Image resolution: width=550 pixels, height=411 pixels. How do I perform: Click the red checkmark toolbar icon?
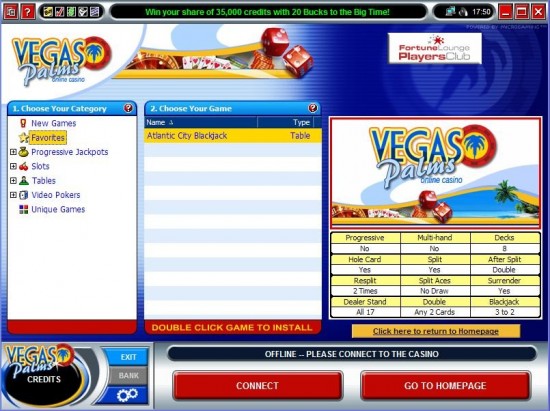click(x=60, y=12)
